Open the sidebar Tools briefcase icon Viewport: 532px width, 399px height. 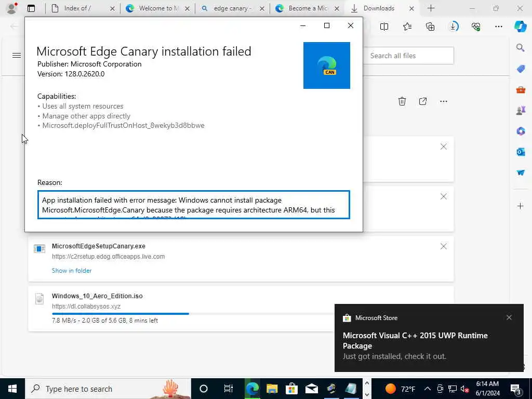521,89
